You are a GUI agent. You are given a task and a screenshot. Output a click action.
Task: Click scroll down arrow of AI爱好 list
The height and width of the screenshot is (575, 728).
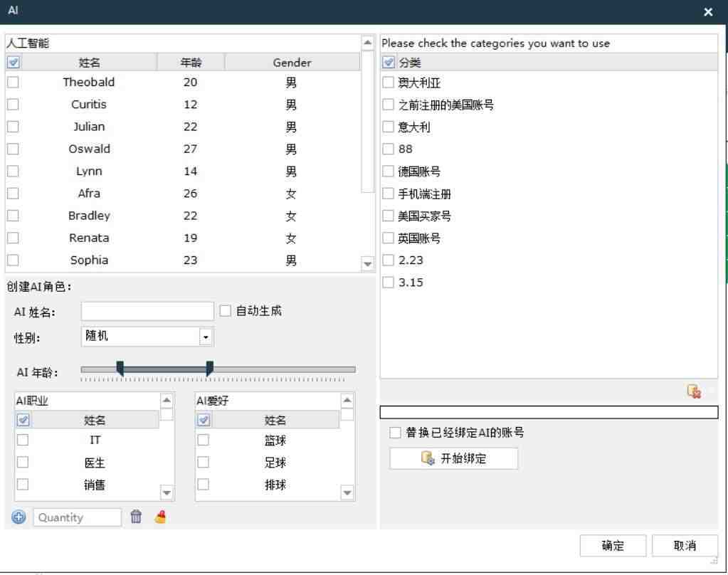[347, 492]
